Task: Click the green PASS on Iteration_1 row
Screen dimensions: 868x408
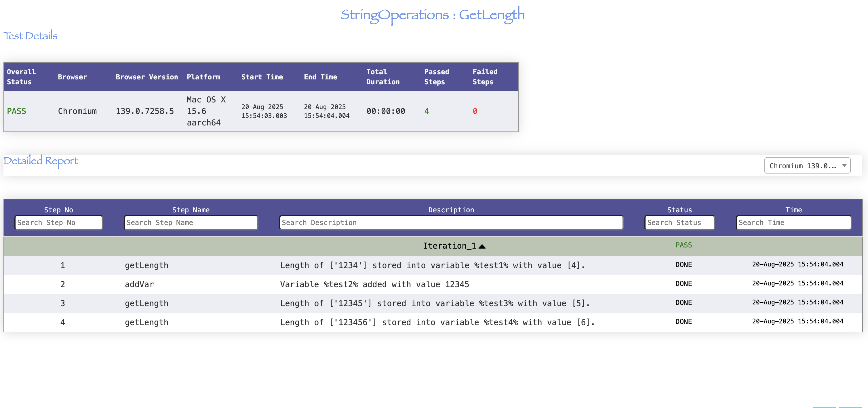Action: 683,245
